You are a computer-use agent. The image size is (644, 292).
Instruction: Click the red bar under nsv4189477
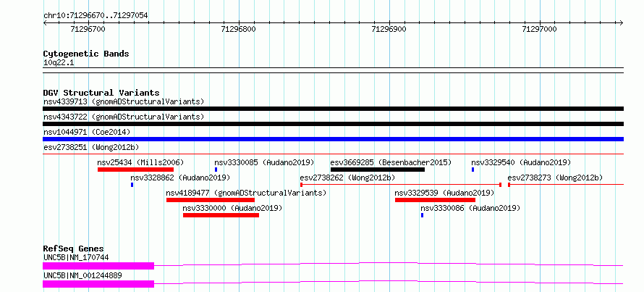tap(211, 200)
